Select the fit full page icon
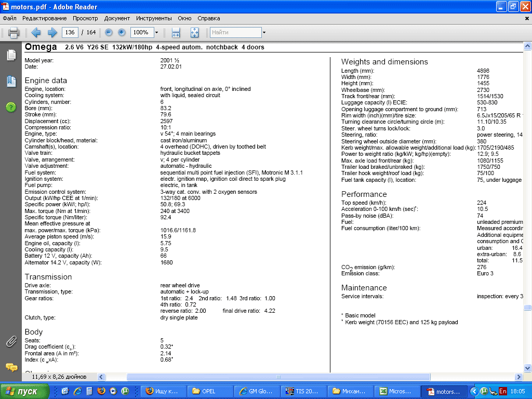The height and width of the screenshot is (399, 532). 195,33
